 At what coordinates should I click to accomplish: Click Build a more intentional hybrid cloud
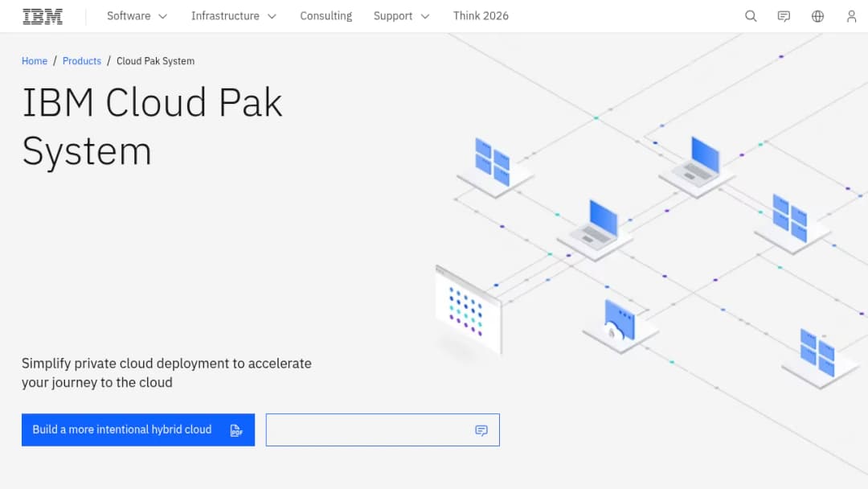click(x=138, y=429)
